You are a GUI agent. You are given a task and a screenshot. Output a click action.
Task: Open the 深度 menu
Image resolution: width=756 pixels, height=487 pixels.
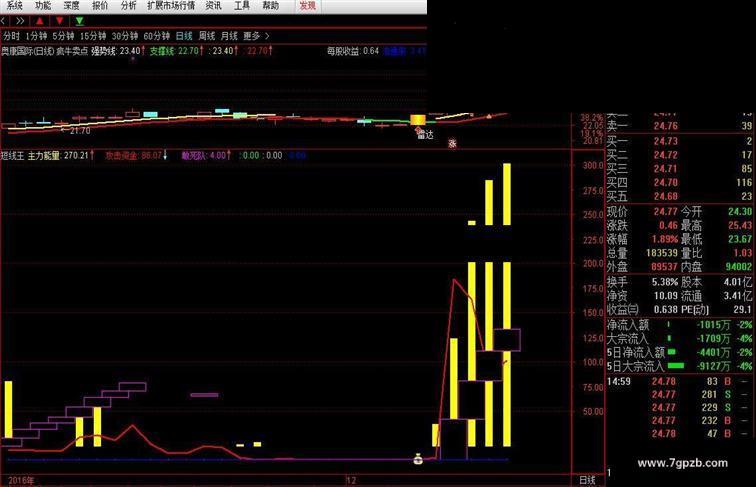point(71,6)
